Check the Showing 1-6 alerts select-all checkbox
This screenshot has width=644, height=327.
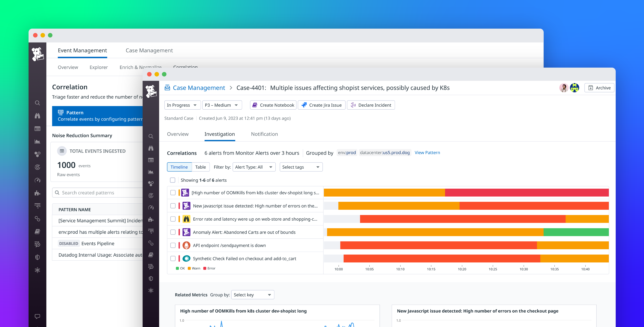(x=173, y=180)
